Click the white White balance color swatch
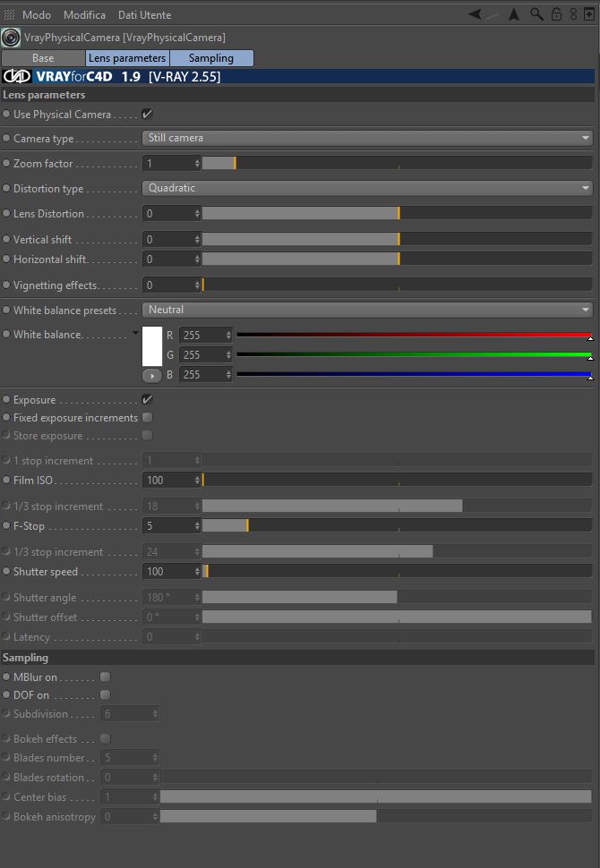Image resolution: width=600 pixels, height=868 pixels. (x=152, y=346)
